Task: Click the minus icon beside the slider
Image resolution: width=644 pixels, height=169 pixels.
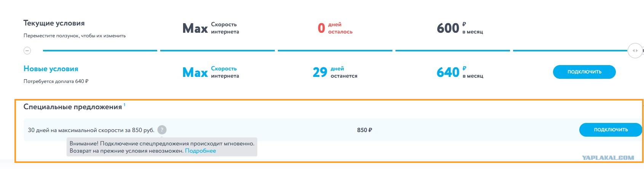Action: [27, 51]
